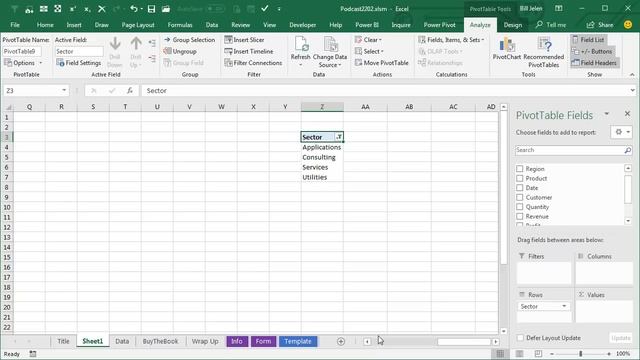Click the zoom slider handle
This screenshot has height=360, width=640.
click(x=580, y=353)
